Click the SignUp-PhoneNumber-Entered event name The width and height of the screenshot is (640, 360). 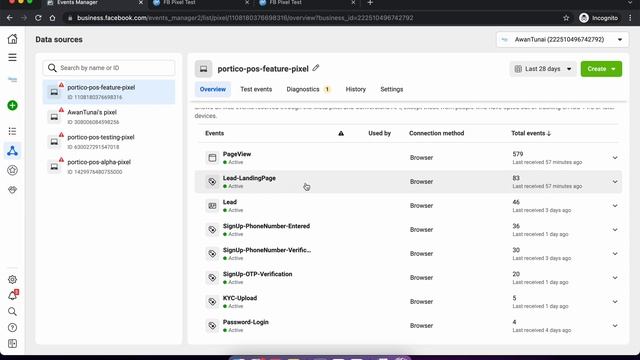pyautogui.click(x=266, y=226)
